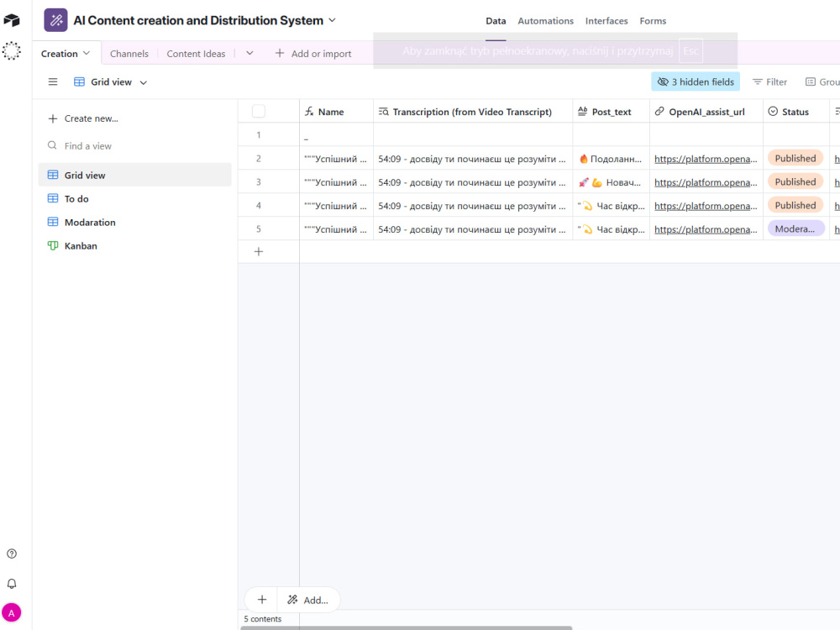Click the Find a view search field
Viewport: 840px width, 630px height.
coord(135,145)
